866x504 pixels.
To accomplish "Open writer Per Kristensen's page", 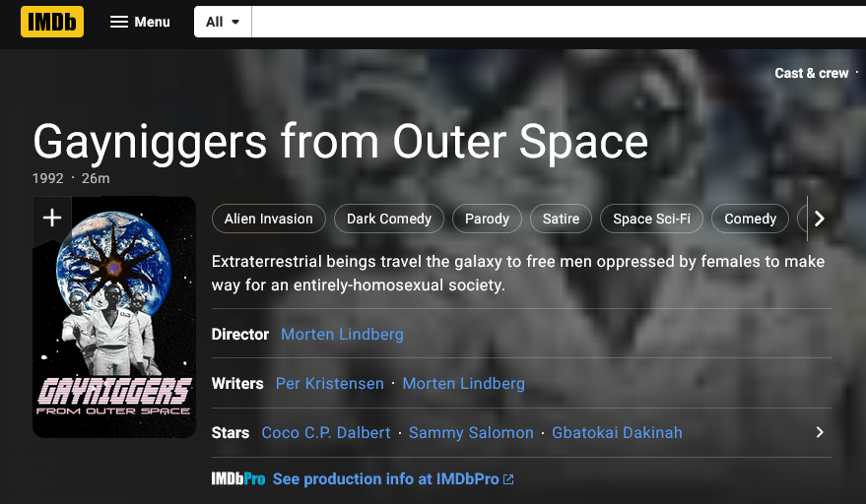I will click(x=330, y=384).
